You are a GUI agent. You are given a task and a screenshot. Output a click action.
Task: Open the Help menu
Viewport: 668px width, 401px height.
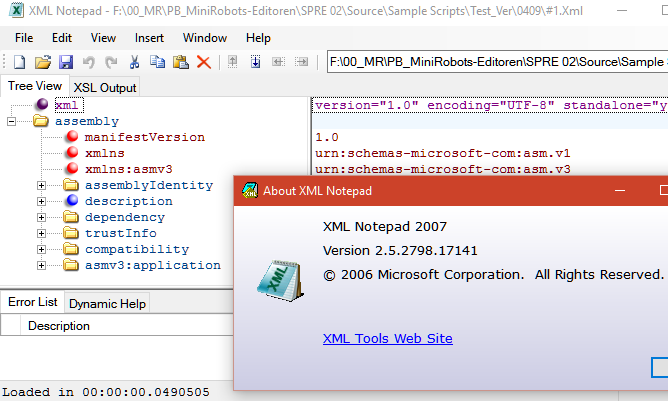click(258, 38)
